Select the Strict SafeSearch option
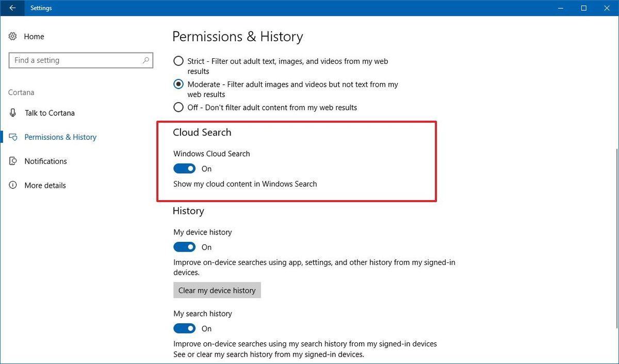 coord(178,61)
